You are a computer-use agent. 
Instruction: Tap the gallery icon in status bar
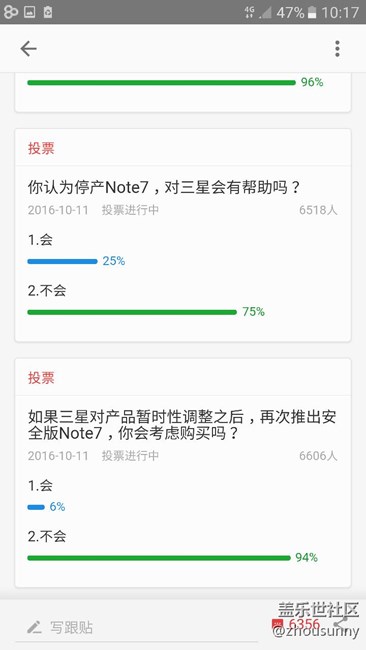tap(29, 12)
